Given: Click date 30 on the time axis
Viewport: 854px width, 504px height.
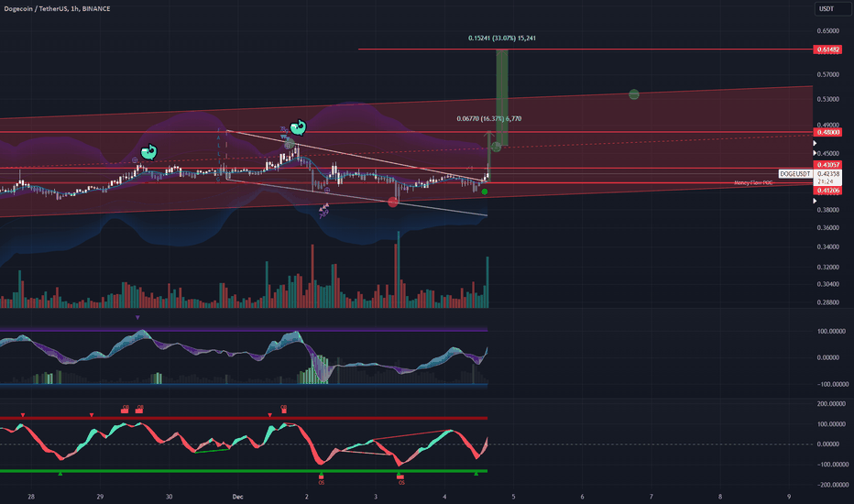Looking at the screenshot, I should click(169, 497).
